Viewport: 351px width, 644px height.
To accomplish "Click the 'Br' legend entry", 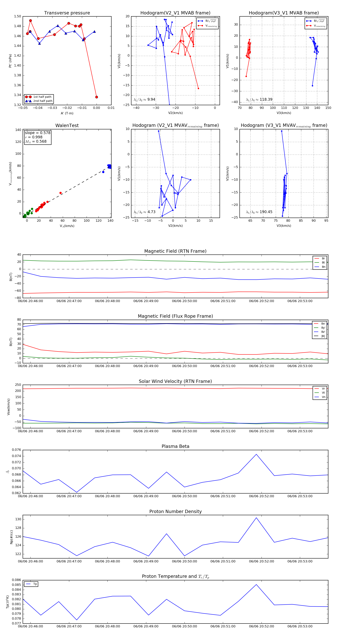I will (320, 259).
